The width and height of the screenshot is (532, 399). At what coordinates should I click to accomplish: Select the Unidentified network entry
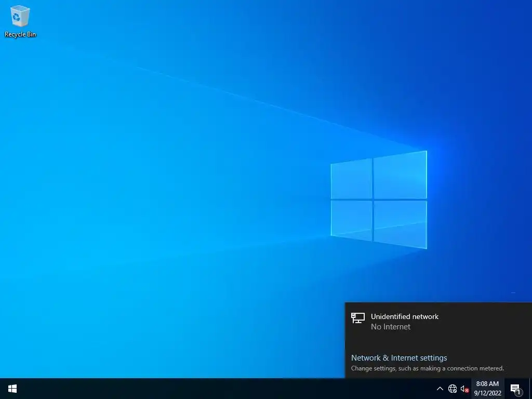[x=438, y=322]
